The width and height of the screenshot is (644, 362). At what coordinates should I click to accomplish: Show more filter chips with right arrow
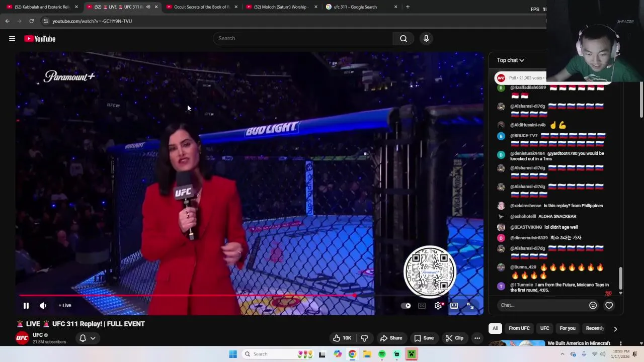click(x=615, y=329)
